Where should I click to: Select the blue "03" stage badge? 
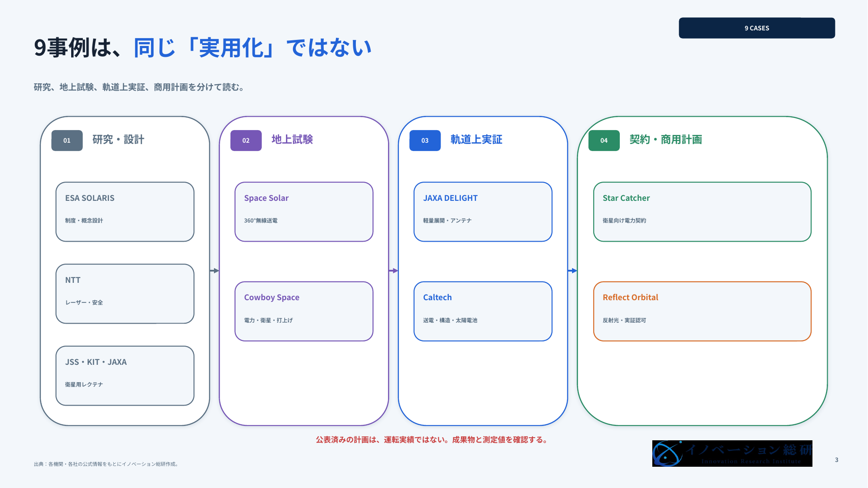(425, 141)
